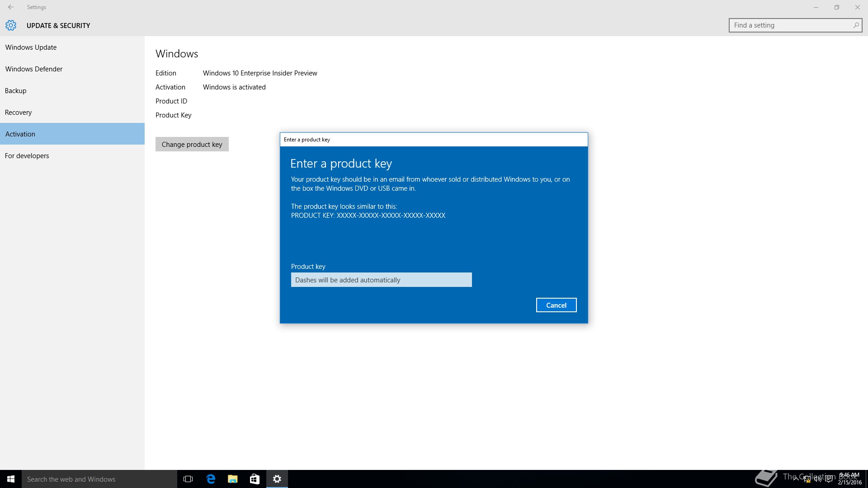Viewport: 868px width, 488px height.
Task: Click the back arrow in Settings
Action: pyautogui.click(x=11, y=7)
